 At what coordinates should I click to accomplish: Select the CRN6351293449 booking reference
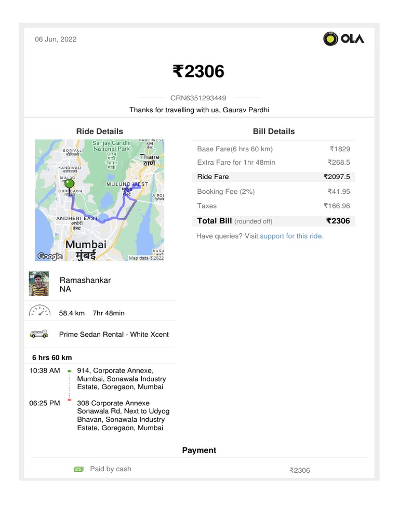pos(198,98)
